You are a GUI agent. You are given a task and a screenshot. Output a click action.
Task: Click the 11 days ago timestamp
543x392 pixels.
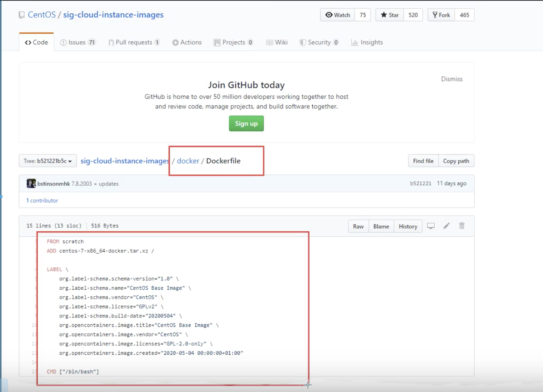[x=452, y=183]
